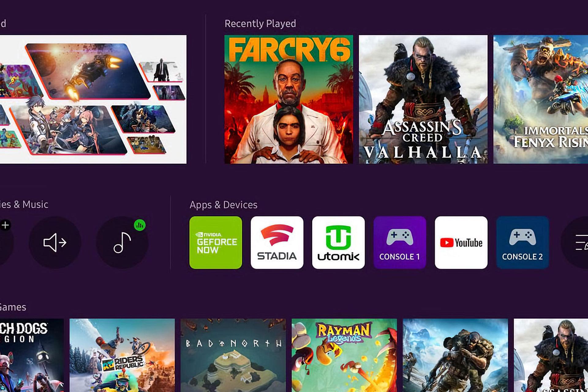Open Assassin's Creed Valhalla in Recently Played
The image size is (588, 392).
click(x=423, y=99)
